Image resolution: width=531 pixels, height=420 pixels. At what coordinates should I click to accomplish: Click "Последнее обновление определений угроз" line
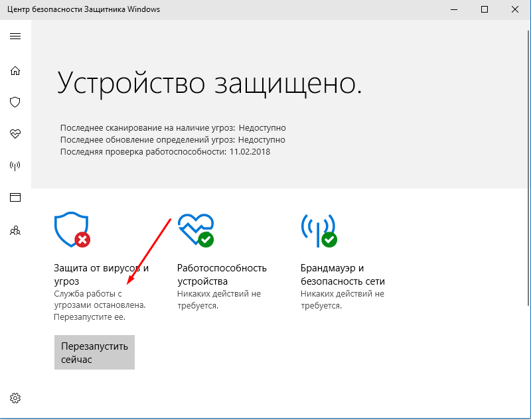[173, 140]
